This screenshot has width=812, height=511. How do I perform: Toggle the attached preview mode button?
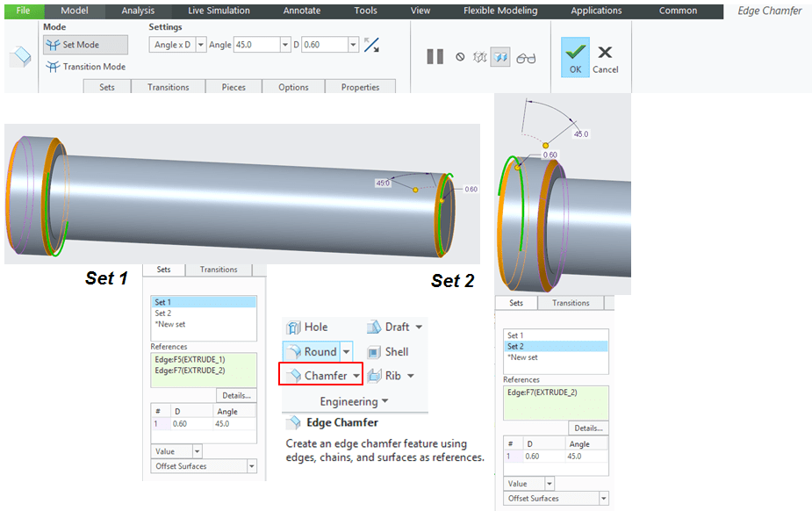[x=501, y=57]
